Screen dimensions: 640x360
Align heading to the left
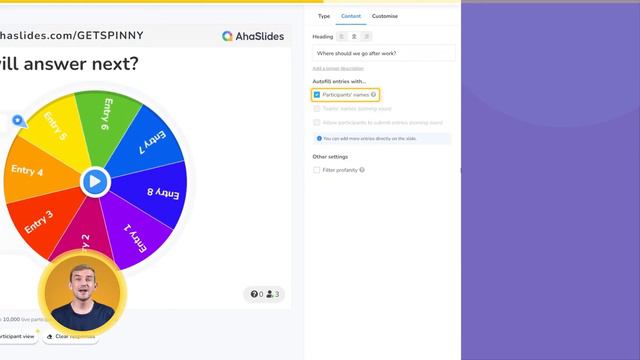click(x=342, y=37)
